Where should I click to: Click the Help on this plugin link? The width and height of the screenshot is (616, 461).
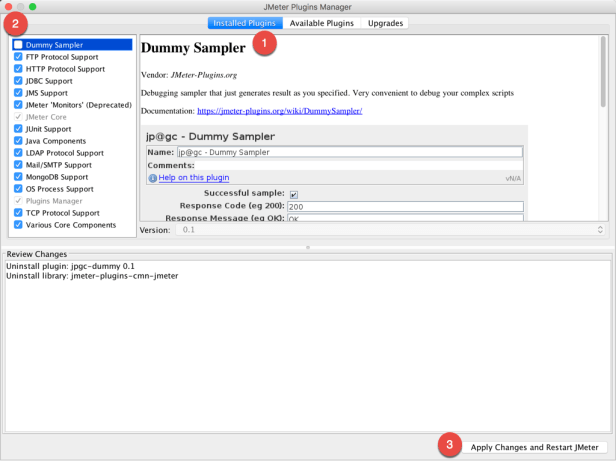pos(194,178)
